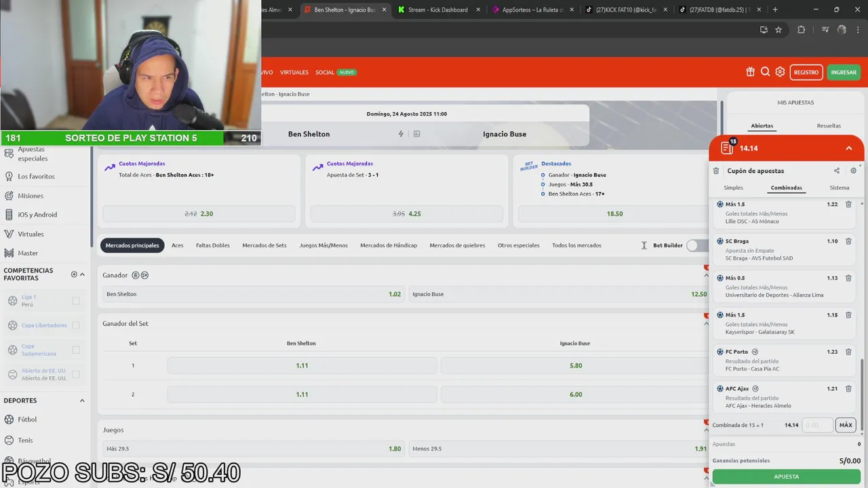Bookmark this page with the star icon
868x488 pixels.
click(778, 30)
